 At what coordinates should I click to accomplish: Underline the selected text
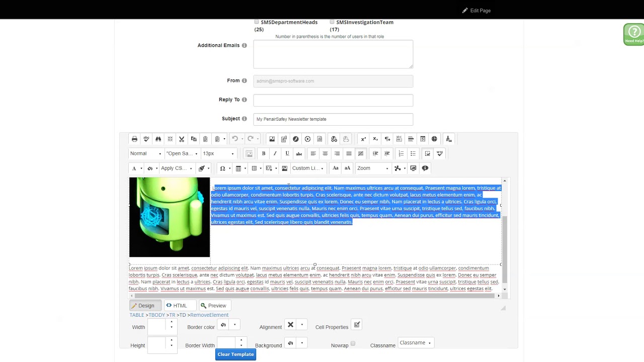coord(287,153)
